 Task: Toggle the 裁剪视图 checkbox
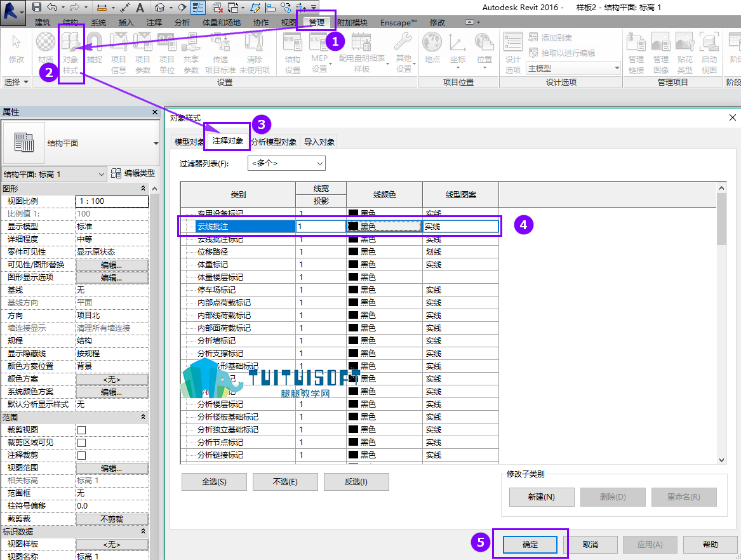tap(82, 430)
